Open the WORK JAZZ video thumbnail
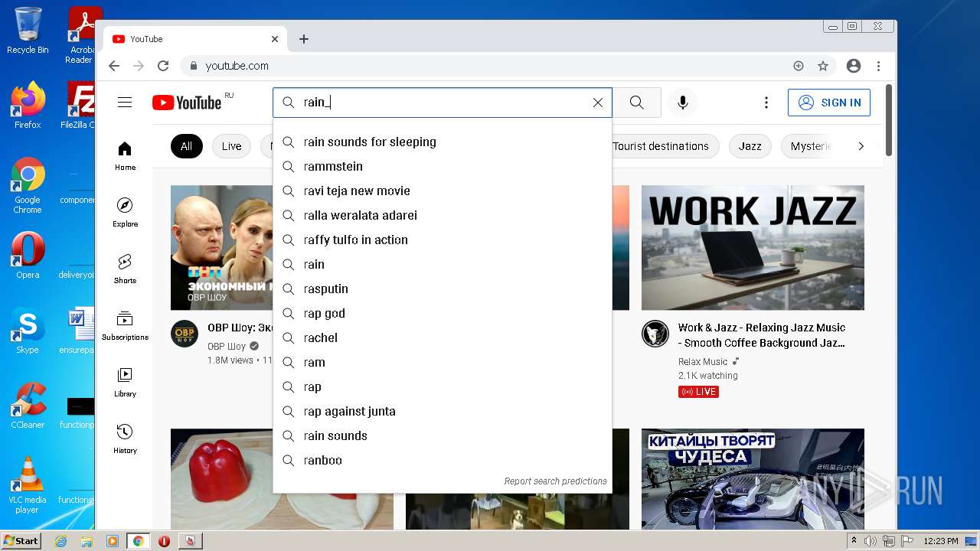Image resolution: width=980 pixels, height=551 pixels. coord(753,247)
